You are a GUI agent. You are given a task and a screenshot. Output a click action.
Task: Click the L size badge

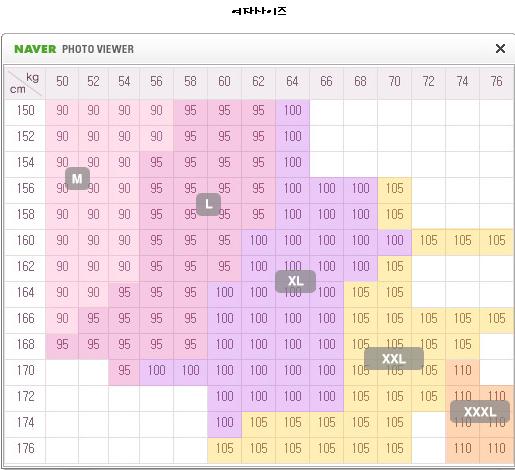pyautogui.click(x=208, y=204)
